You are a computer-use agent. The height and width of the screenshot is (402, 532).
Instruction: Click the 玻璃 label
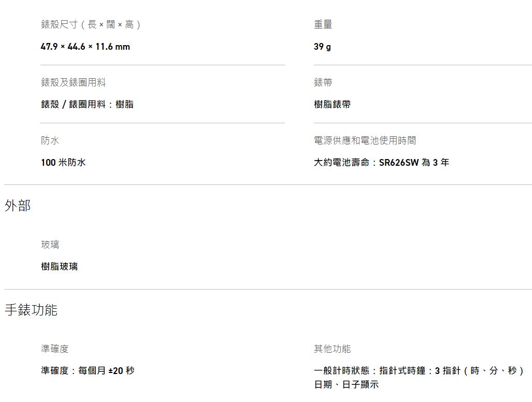(x=50, y=244)
